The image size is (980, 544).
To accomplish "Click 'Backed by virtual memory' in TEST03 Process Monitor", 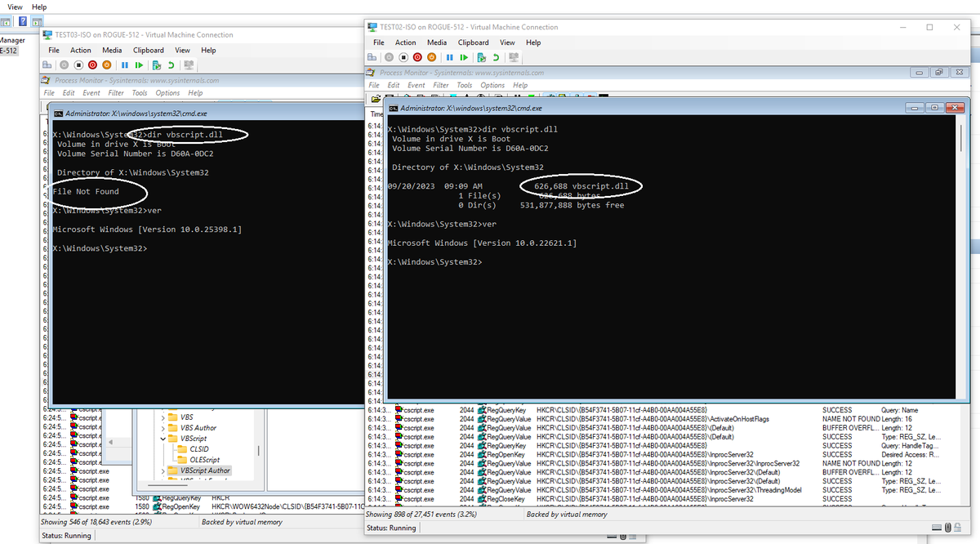I will point(242,522).
